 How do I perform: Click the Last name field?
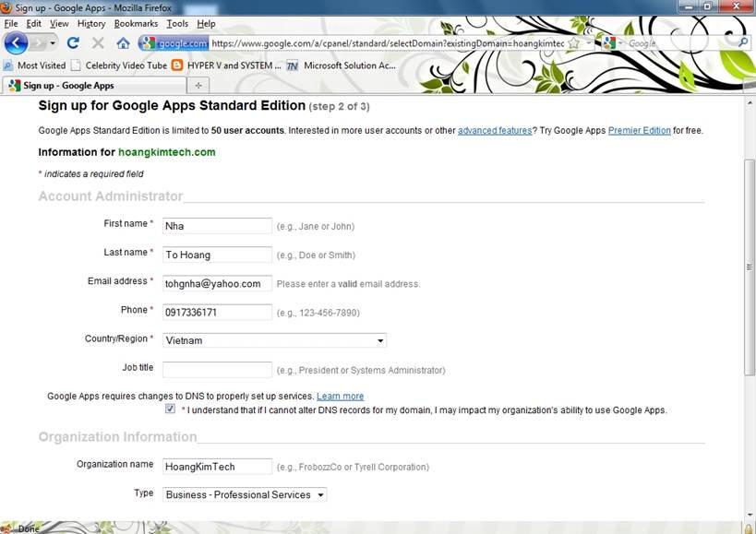pos(217,255)
